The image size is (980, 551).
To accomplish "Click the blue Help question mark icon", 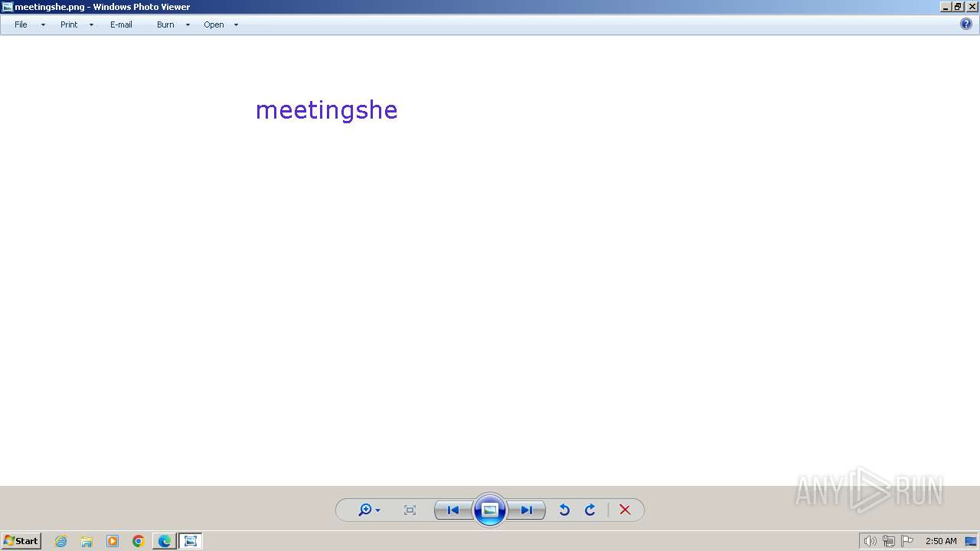I will [x=966, y=24].
